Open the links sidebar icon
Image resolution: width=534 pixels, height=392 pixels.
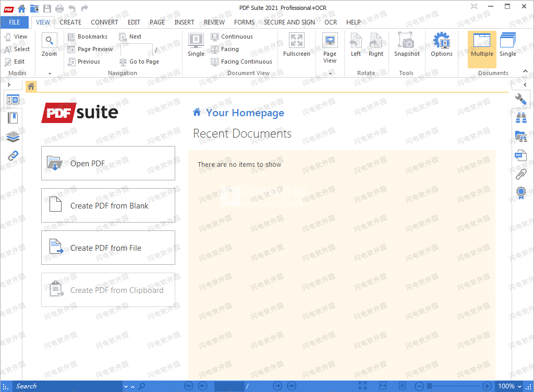[x=13, y=156]
